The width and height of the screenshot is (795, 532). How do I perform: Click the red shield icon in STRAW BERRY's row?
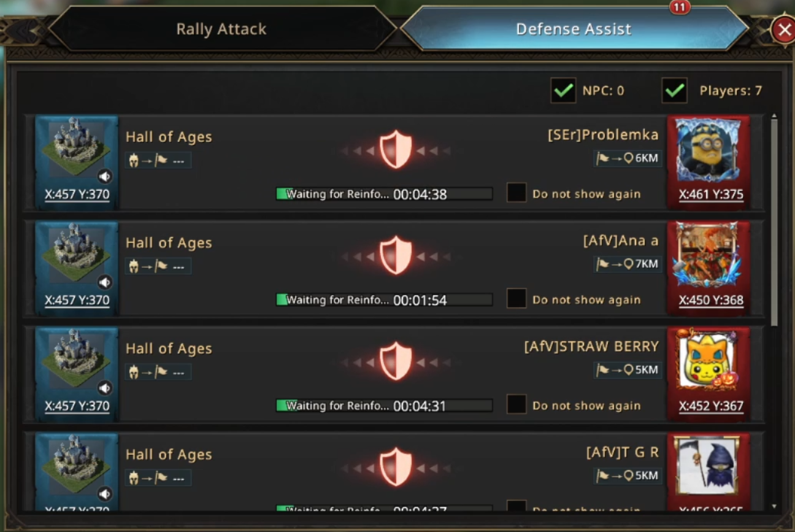point(396,361)
